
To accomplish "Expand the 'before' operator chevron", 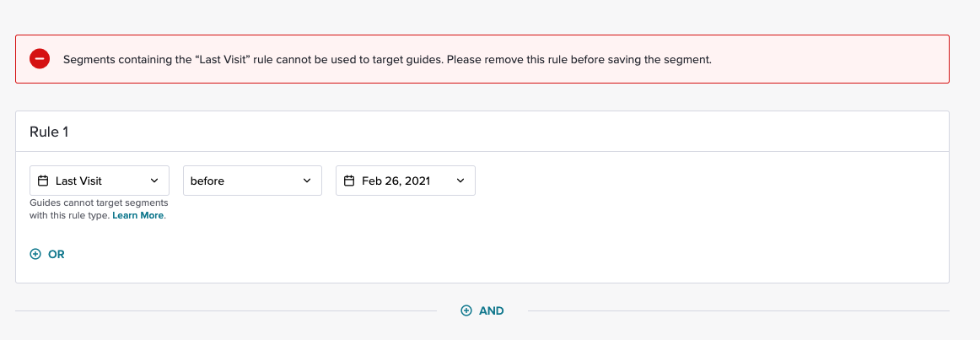I will (307, 181).
